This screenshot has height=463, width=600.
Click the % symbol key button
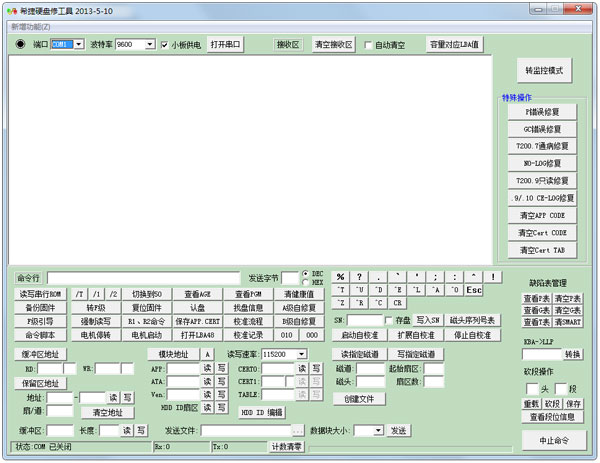coord(340,277)
